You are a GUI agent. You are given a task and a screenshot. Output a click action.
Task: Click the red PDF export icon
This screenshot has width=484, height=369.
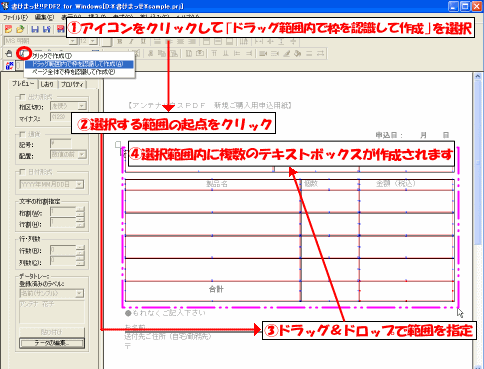[x=61, y=29]
